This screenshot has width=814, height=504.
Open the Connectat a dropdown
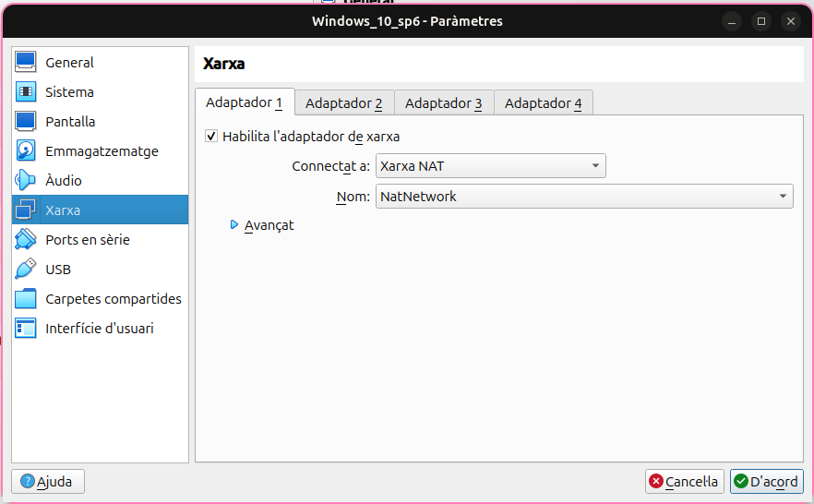tap(490, 167)
